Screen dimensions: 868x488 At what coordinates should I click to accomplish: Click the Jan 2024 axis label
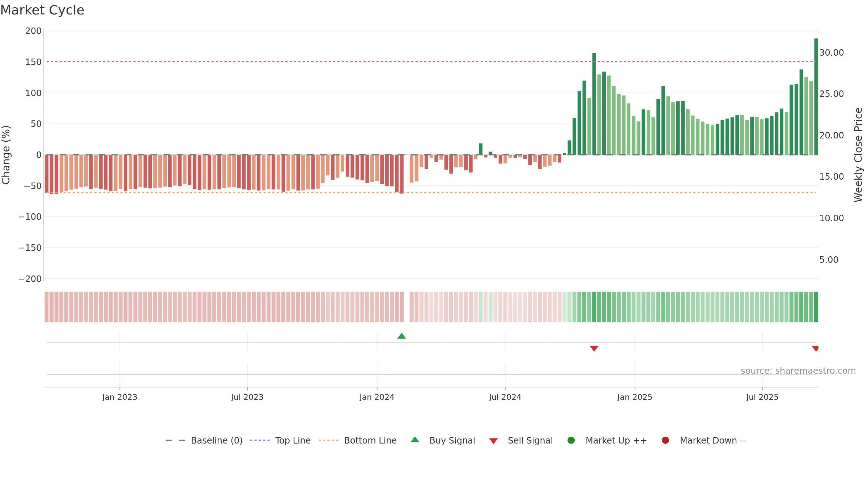[x=377, y=397]
